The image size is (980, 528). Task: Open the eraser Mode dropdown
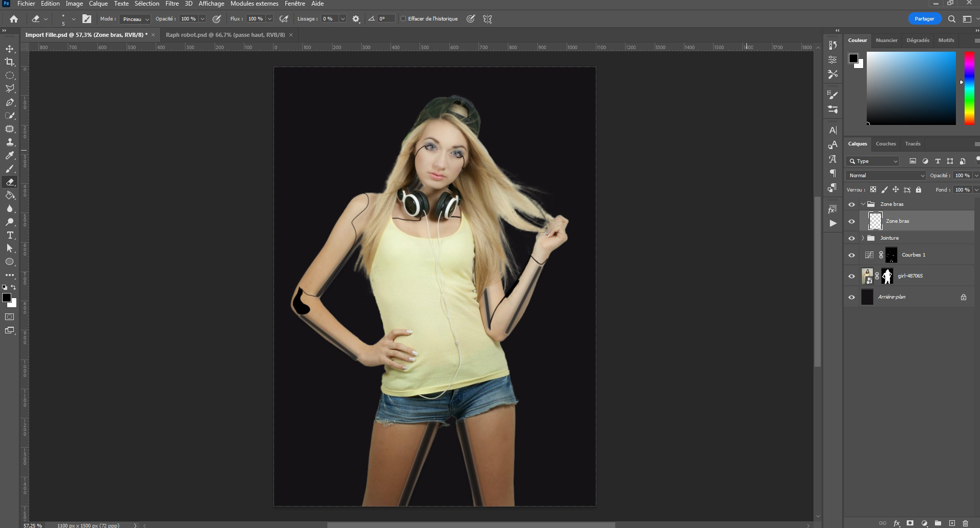pos(135,19)
